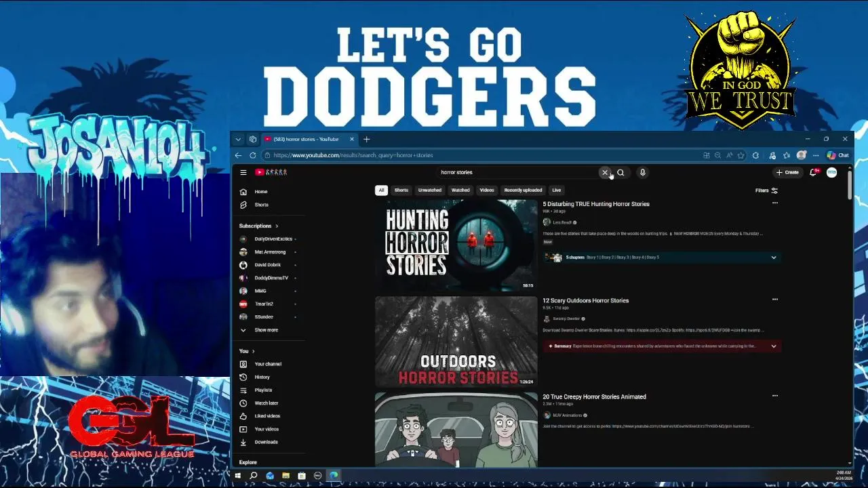Open the Windows Start menu

point(238,476)
